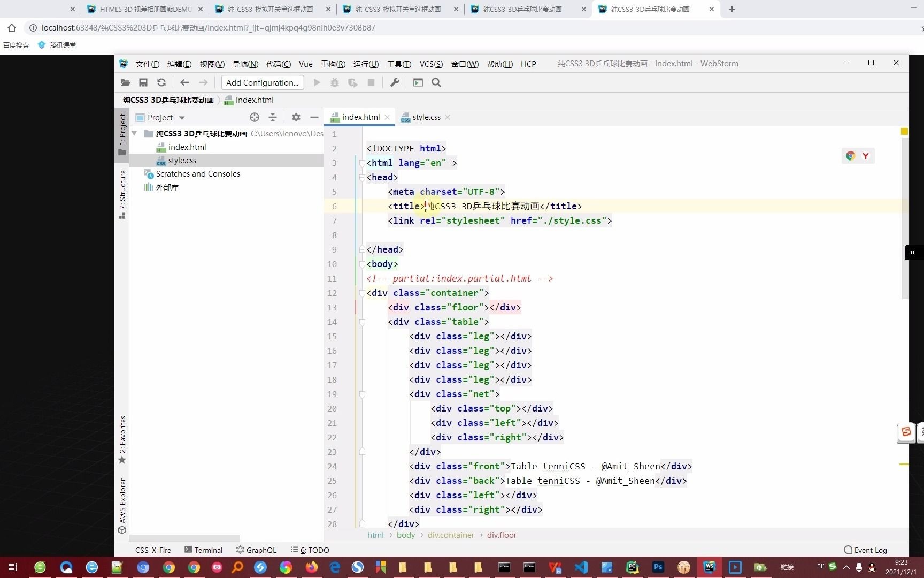924x578 pixels.
Task: Open in Yandex from the browser popup
Action: (866, 156)
